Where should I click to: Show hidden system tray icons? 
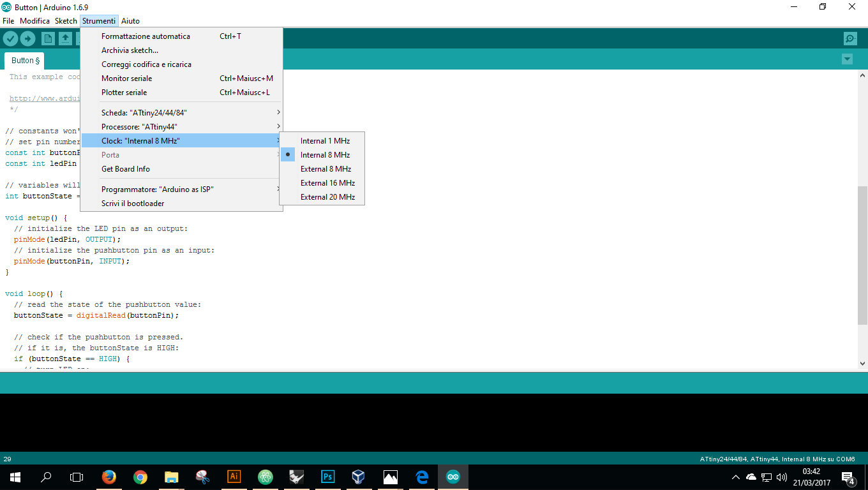tap(736, 477)
